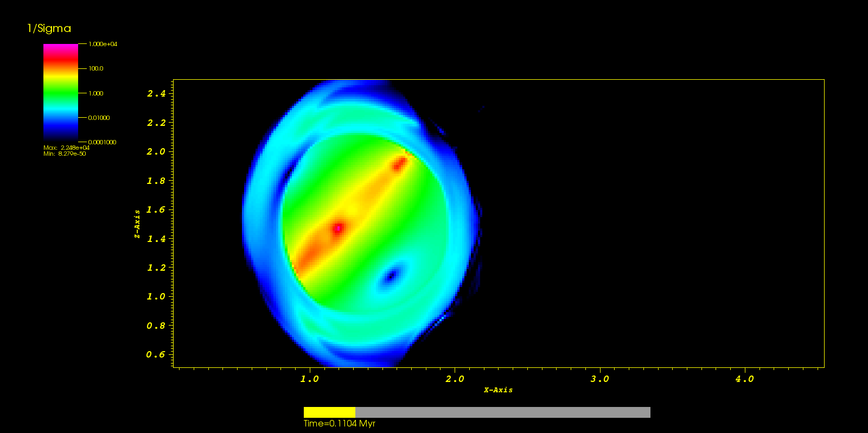868x433 pixels.
Task: Click the 1.000e+04 legend tick label
Action: 103,44
